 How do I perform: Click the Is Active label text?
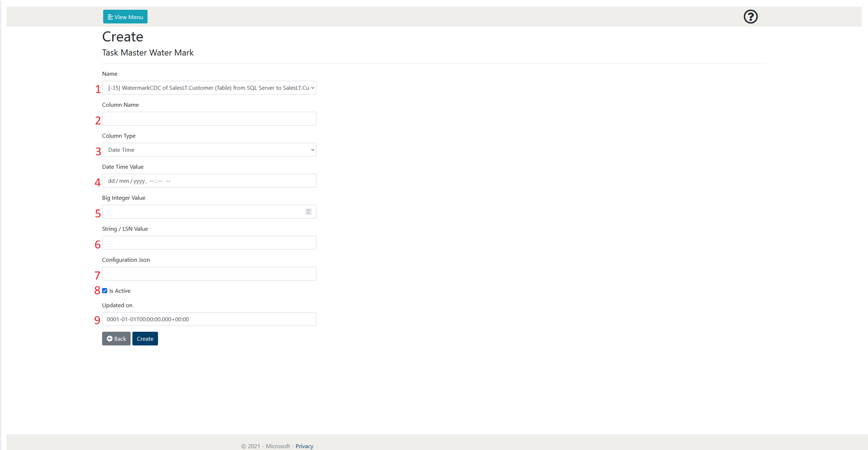(120, 291)
